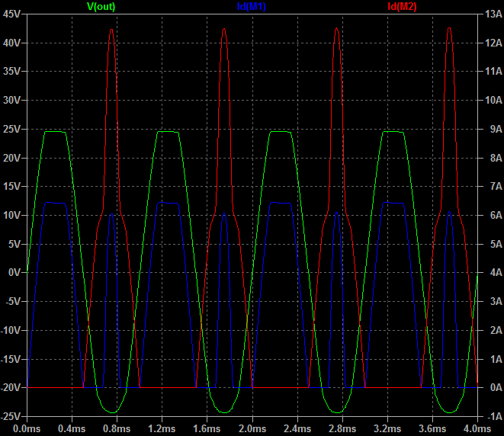504x436 pixels.
Task: Click the 2.8ms time axis label
Action: pos(342,429)
